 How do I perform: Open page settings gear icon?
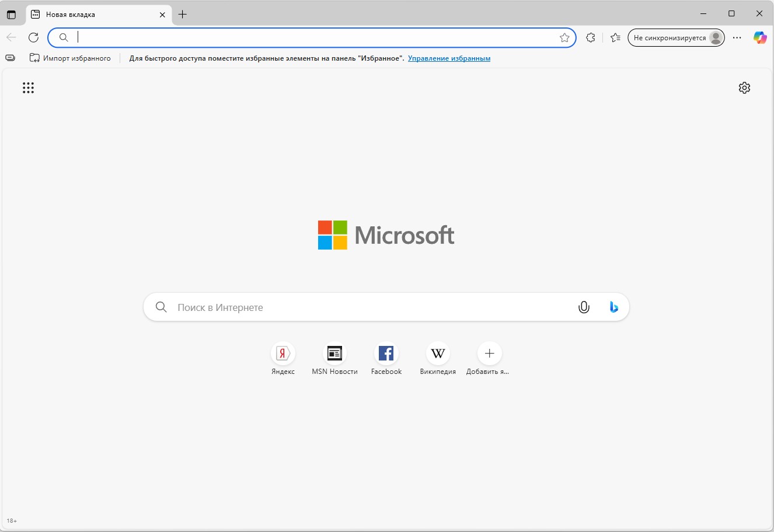(744, 88)
